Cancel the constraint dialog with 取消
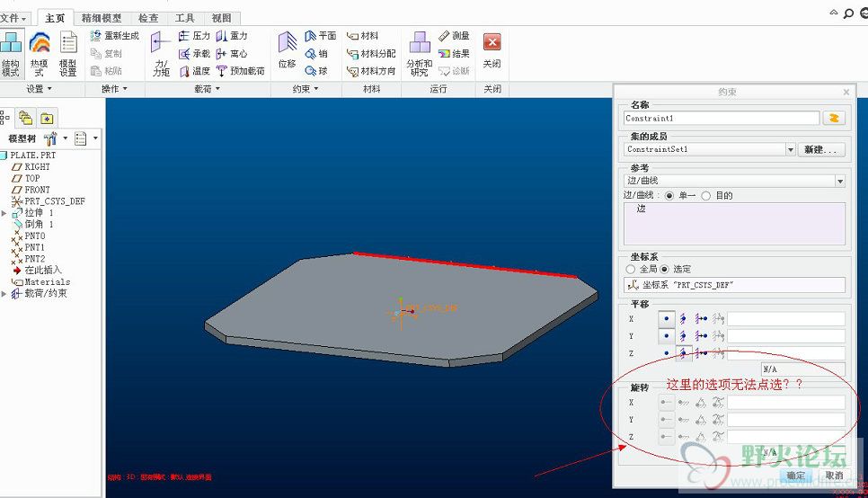Screen dimensions: 868x498 tap(834, 476)
